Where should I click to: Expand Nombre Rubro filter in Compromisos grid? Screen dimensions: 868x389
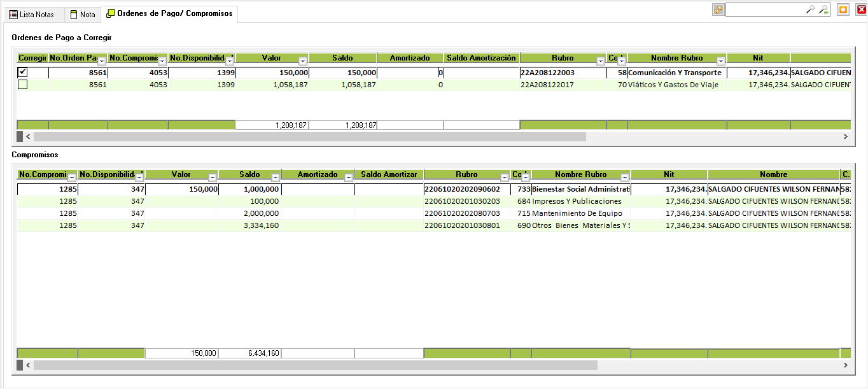tap(624, 178)
